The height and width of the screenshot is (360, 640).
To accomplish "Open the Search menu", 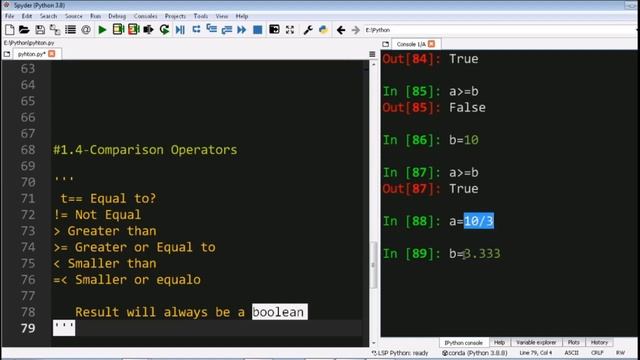I will click(48, 16).
